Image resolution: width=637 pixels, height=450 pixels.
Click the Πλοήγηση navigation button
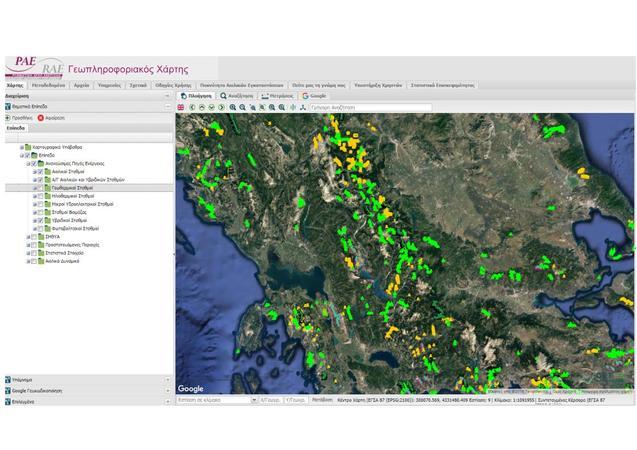pyautogui.click(x=196, y=96)
